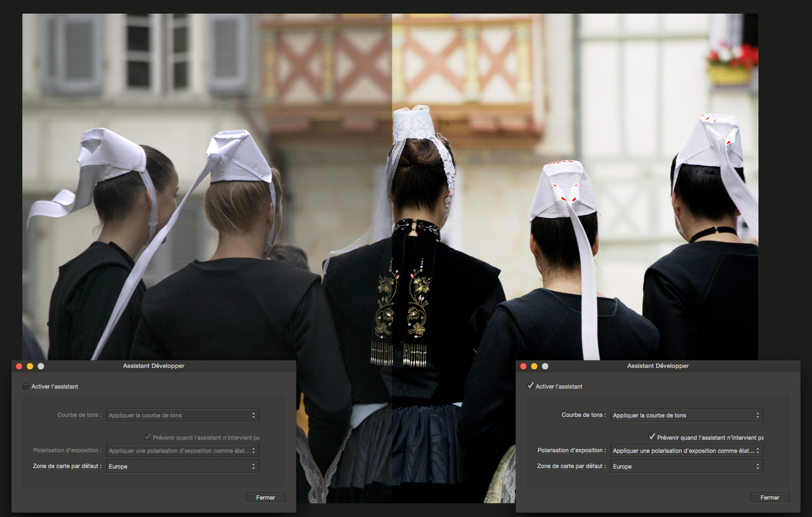Screen dimensions: 812x517
Task: Zoom left Assistant Développer window, grey button
Action: tap(41, 366)
